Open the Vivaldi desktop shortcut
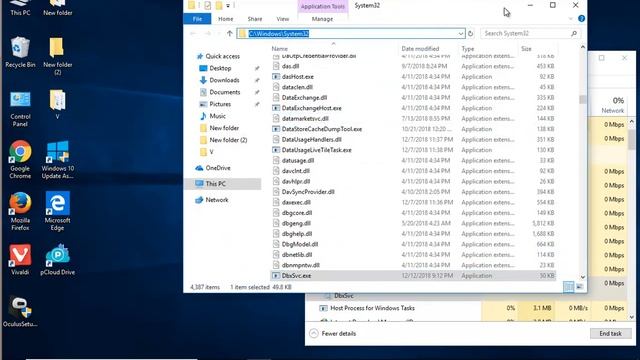The width and height of the screenshot is (640, 360). tap(20, 259)
